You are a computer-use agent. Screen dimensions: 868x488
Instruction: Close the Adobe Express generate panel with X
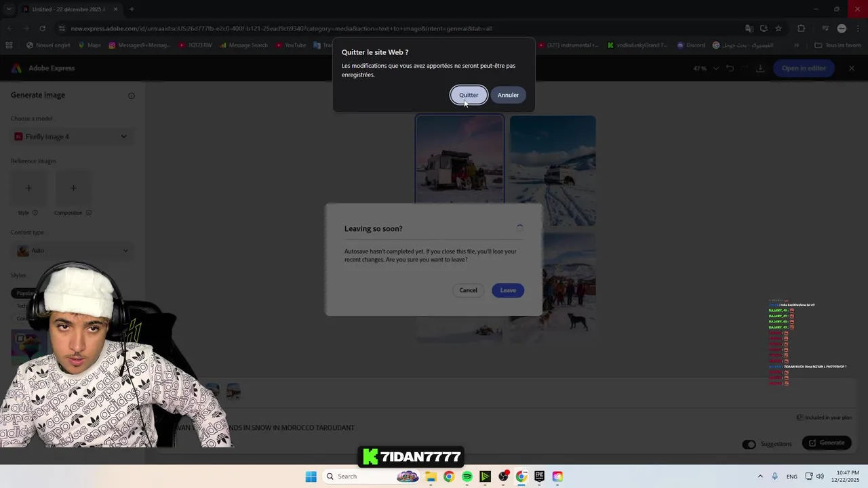click(x=852, y=68)
